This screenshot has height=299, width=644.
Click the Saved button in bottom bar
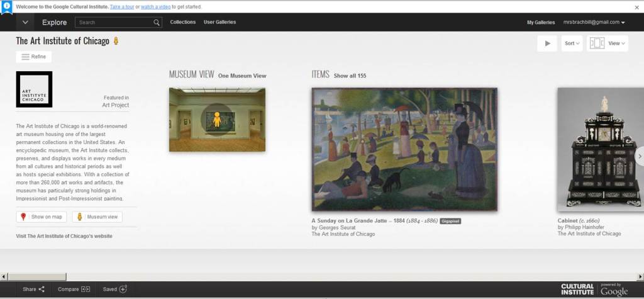(115, 289)
